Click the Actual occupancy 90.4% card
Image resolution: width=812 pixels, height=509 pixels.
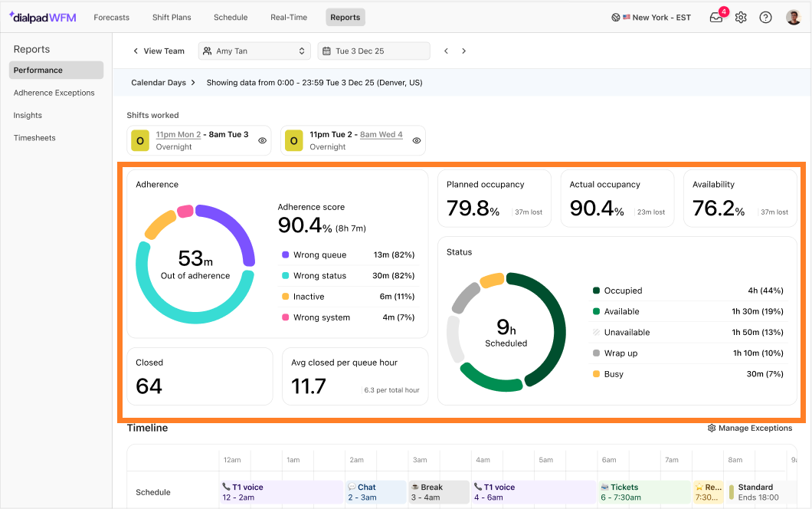[x=617, y=199]
